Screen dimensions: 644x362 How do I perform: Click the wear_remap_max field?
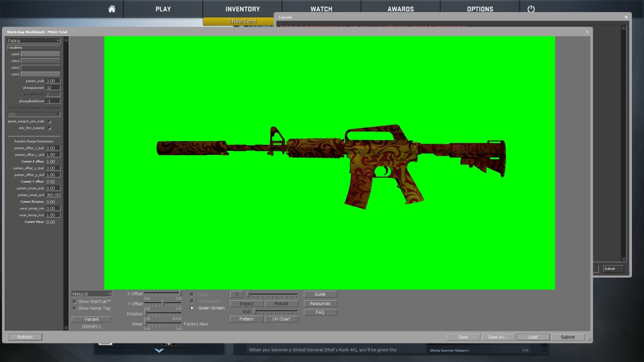pos(53,215)
